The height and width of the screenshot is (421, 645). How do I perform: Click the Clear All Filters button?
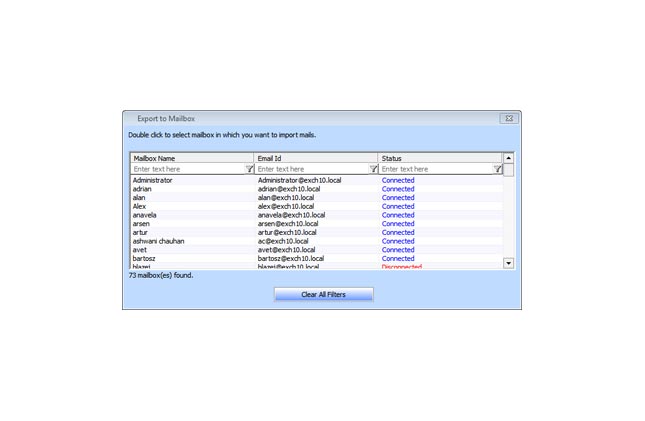coord(324,294)
